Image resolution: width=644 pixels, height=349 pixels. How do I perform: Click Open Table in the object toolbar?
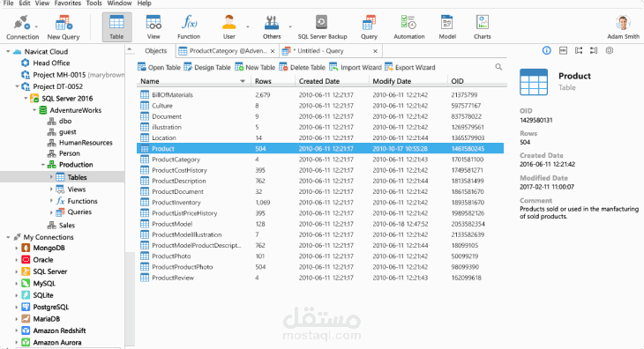(x=159, y=67)
